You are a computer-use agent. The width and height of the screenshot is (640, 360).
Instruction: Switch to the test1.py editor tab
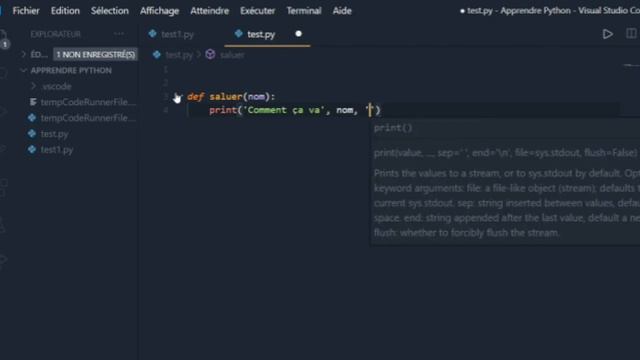(177, 34)
